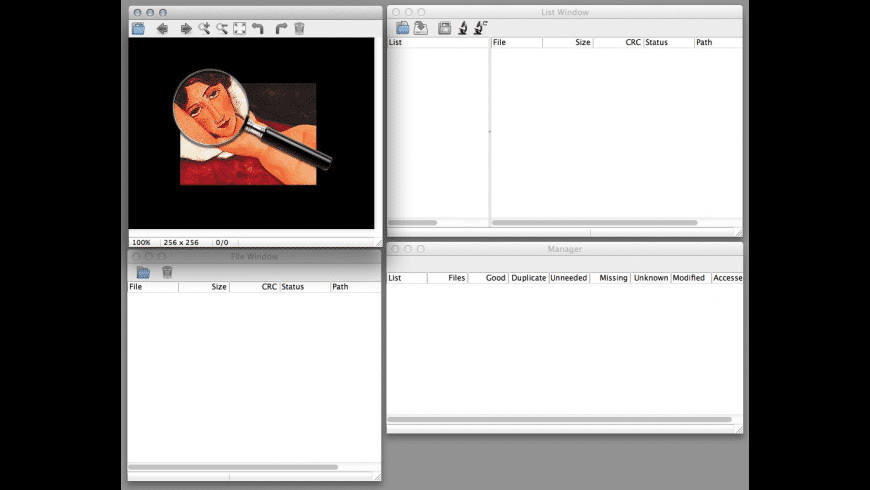This screenshot has width=870, height=490.
Task: Sort Manager by Missing column
Action: [610, 278]
